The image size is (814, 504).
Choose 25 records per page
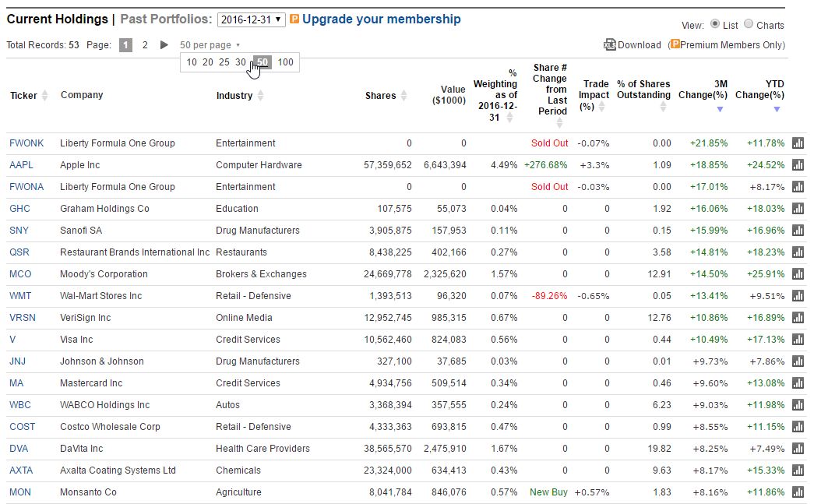point(224,62)
